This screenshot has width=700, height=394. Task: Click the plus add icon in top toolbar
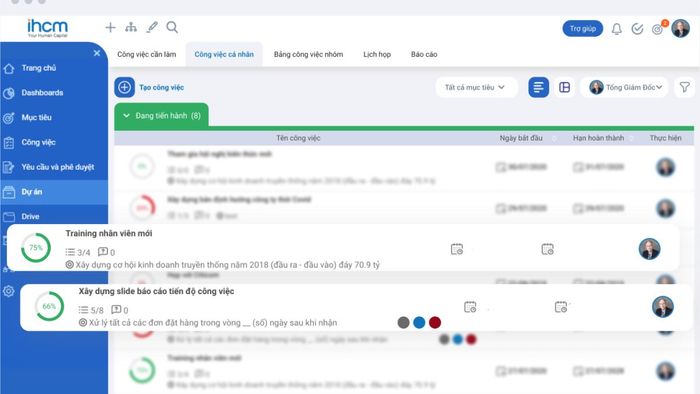click(x=110, y=28)
